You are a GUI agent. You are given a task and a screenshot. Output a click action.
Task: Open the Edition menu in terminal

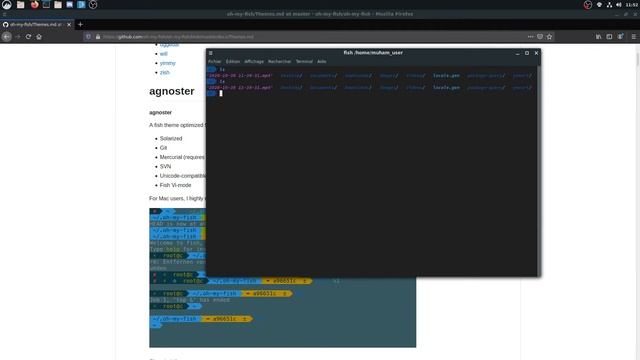(233, 61)
